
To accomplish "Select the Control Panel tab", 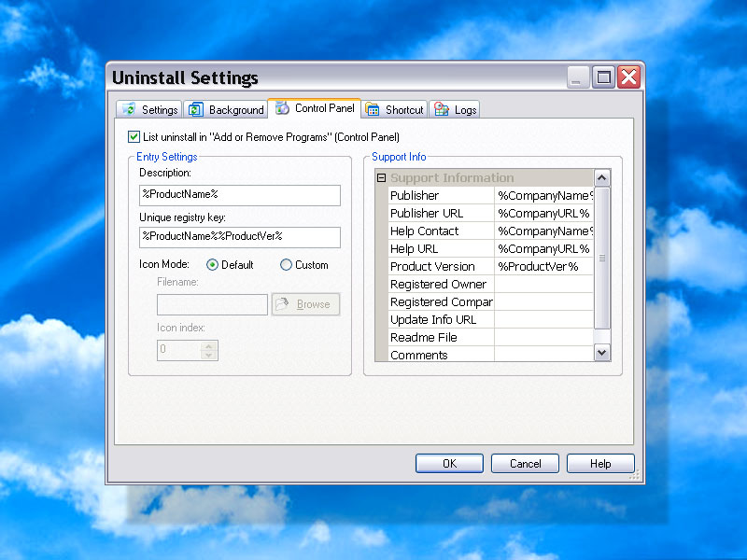I will coord(315,108).
